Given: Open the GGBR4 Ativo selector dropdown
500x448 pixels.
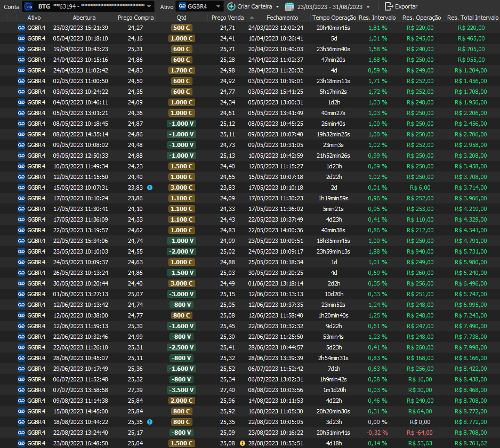Looking at the screenshot, I should pyautogui.click(x=218, y=7).
